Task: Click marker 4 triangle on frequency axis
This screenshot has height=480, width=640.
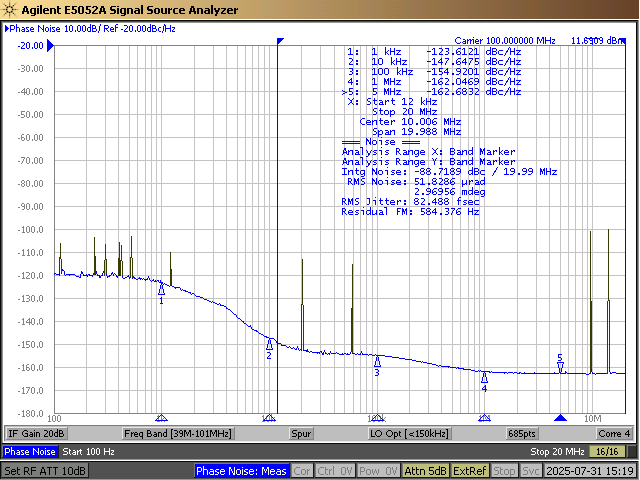Action: pos(484,418)
